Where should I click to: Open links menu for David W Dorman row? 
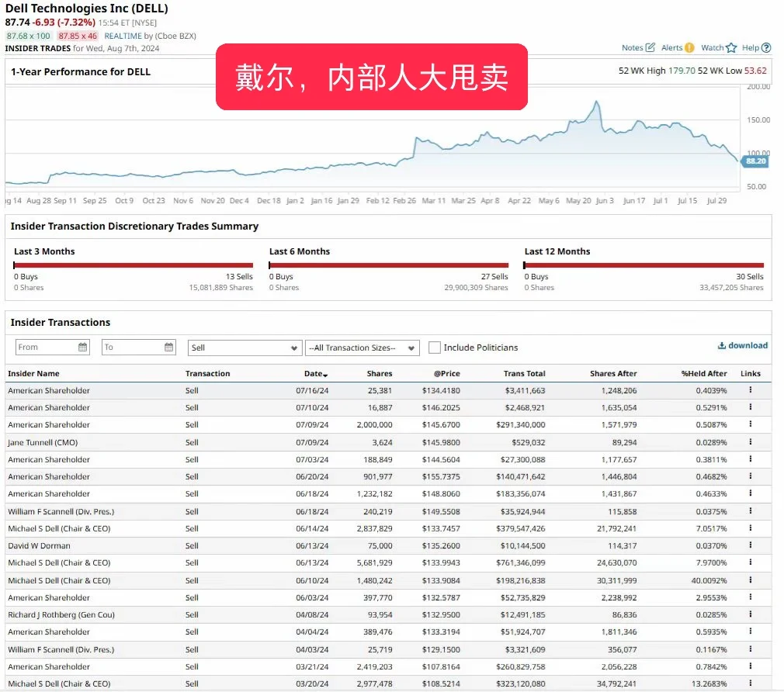[751, 545]
